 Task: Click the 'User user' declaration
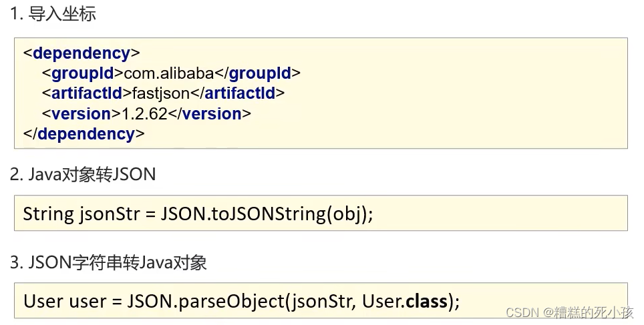coord(65,301)
